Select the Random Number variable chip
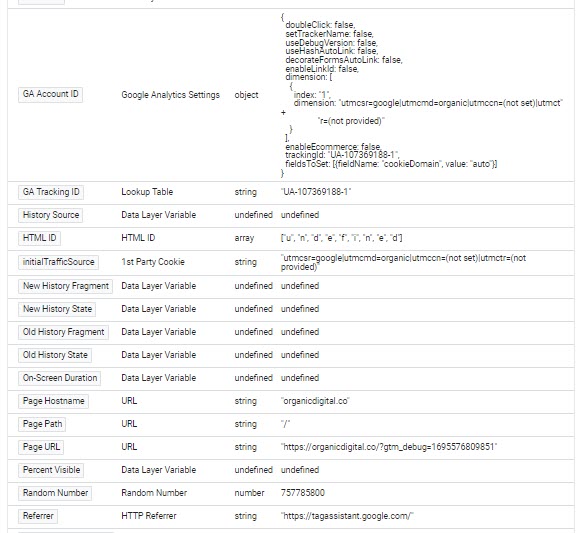The image size is (584, 533). 55,493
